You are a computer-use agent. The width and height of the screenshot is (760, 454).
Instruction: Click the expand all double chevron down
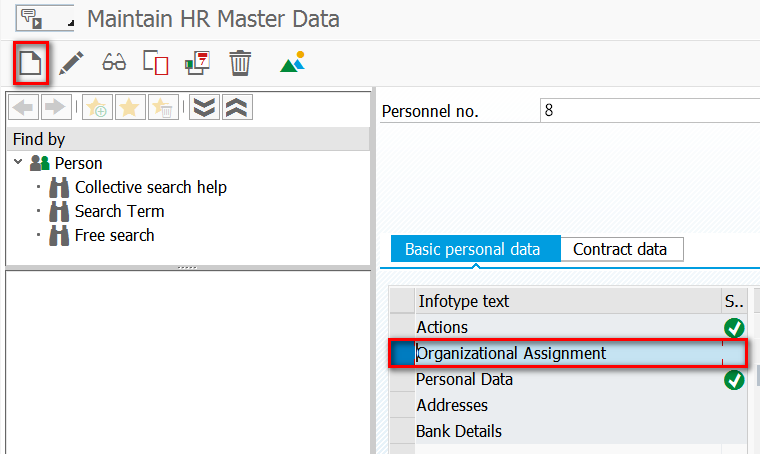tap(204, 107)
